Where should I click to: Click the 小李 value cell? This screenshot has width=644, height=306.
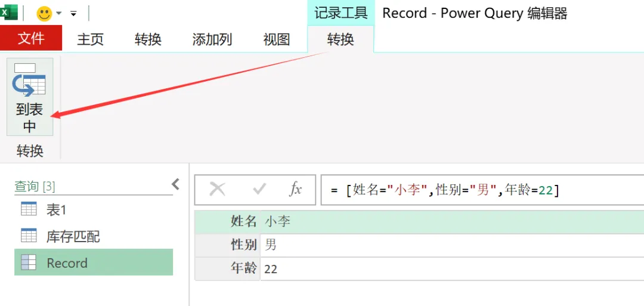pos(452,222)
